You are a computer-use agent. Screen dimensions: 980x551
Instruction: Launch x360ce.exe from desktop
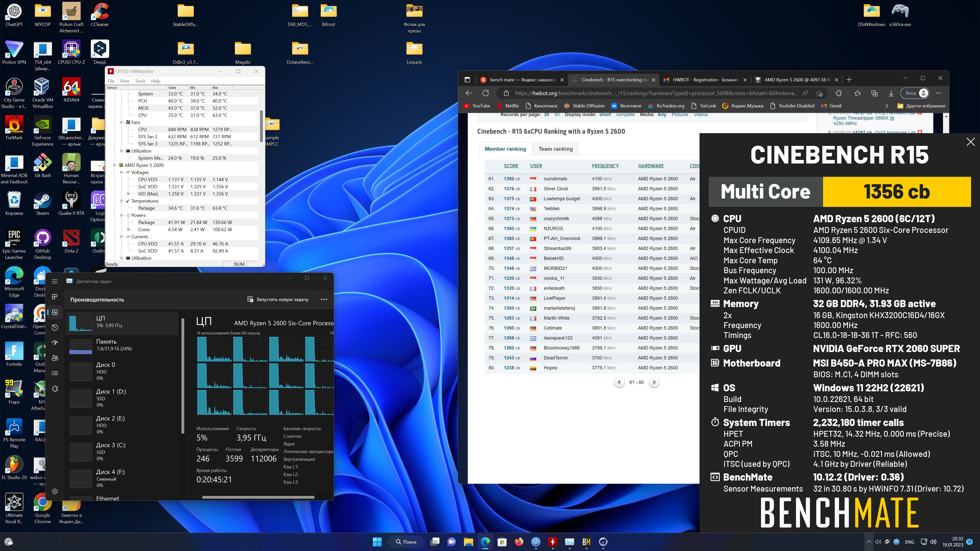click(x=900, y=15)
